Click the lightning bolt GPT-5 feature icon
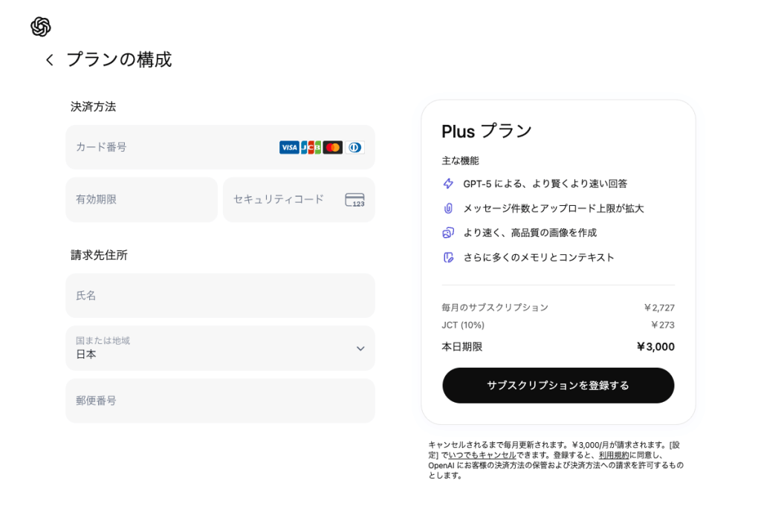Screen dimensions: 761x532 coord(448,184)
